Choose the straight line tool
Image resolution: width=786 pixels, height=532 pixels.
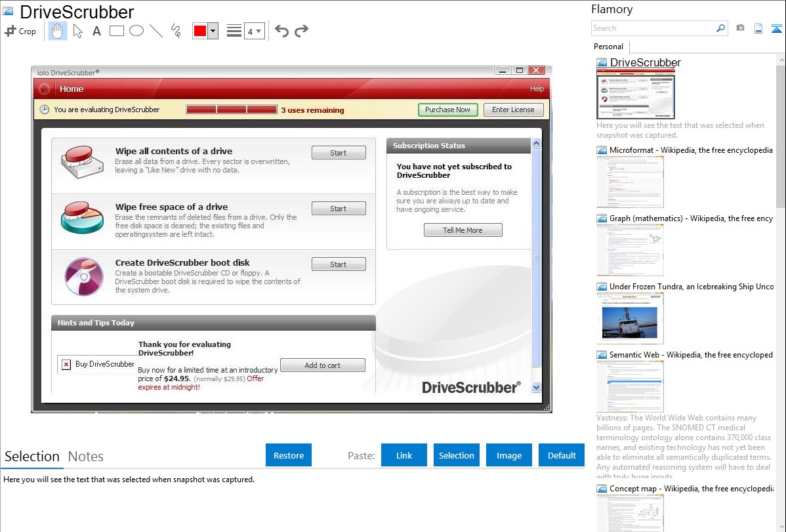click(x=156, y=31)
